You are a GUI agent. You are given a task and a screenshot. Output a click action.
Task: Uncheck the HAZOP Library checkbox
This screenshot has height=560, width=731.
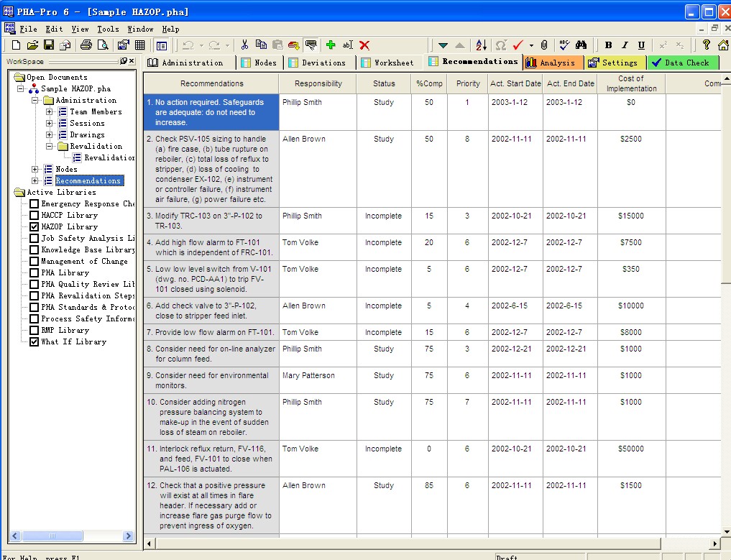pos(34,227)
